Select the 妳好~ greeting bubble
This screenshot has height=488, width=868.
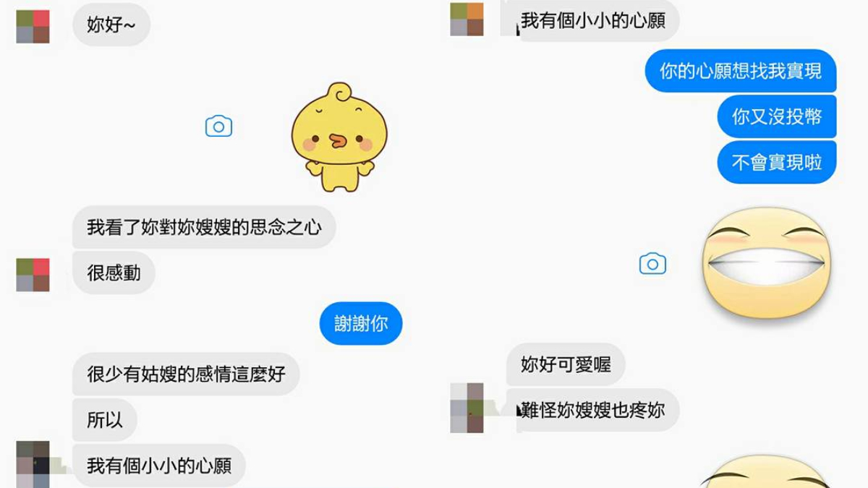[111, 25]
